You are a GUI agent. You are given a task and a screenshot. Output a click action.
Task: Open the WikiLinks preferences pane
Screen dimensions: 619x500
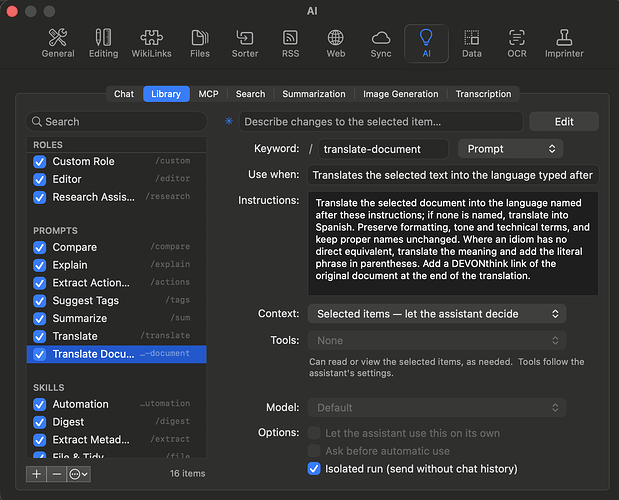[151, 43]
